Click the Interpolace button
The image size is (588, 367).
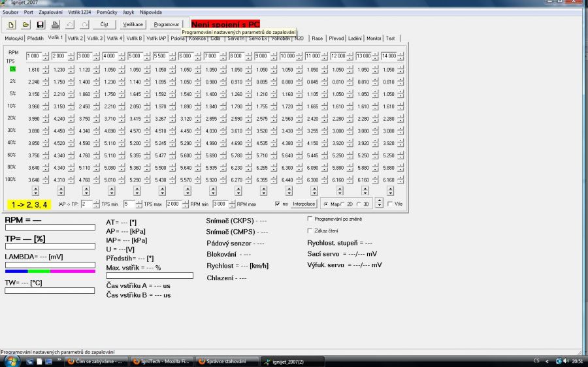click(303, 204)
